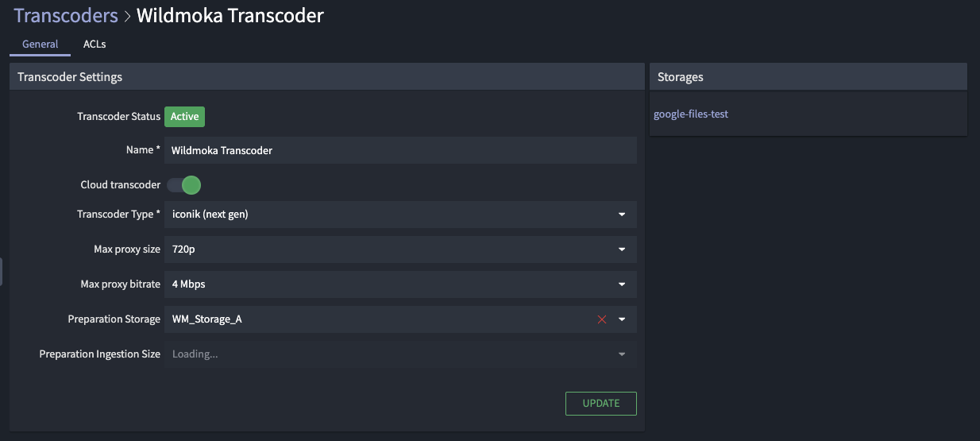Image resolution: width=980 pixels, height=441 pixels.
Task: Expand the Preparation Storage dropdown arrow
Action: [x=622, y=319]
